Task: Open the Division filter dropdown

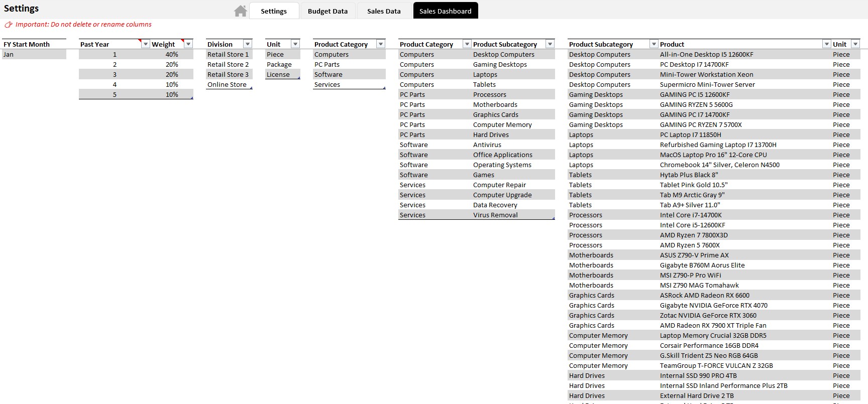Action: point(248,44)
